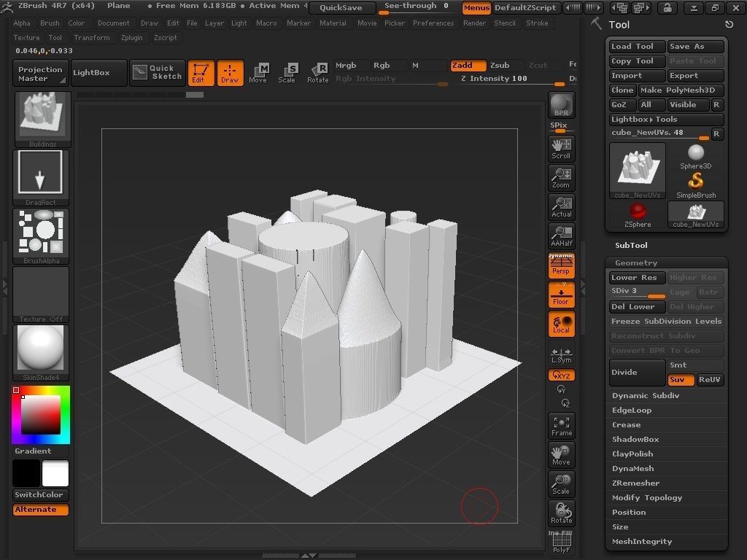Select the large cube_NewUVs tool thumbnail
Screen dimensions: 747x560
click(638, 171)
